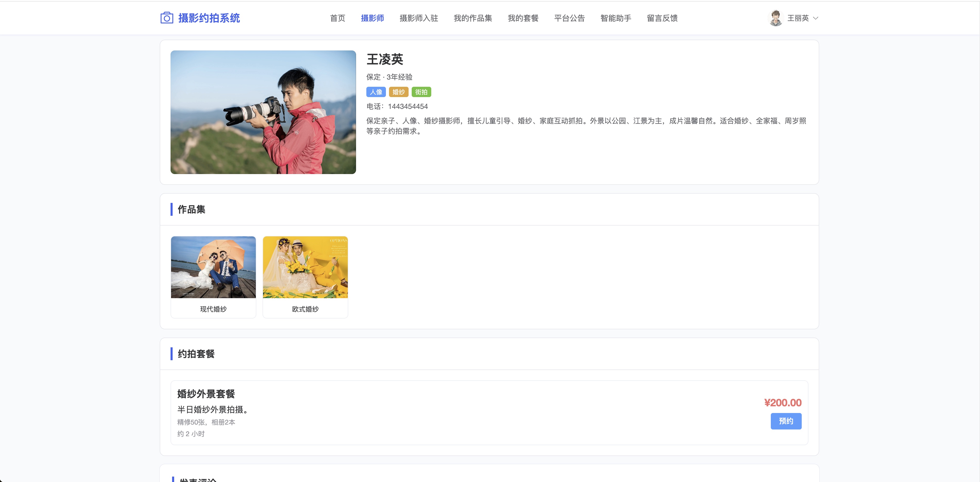Open the 现代婚纱 portfolio thumbnail
Screen dimensions: 980x482
tap(213, 267)
